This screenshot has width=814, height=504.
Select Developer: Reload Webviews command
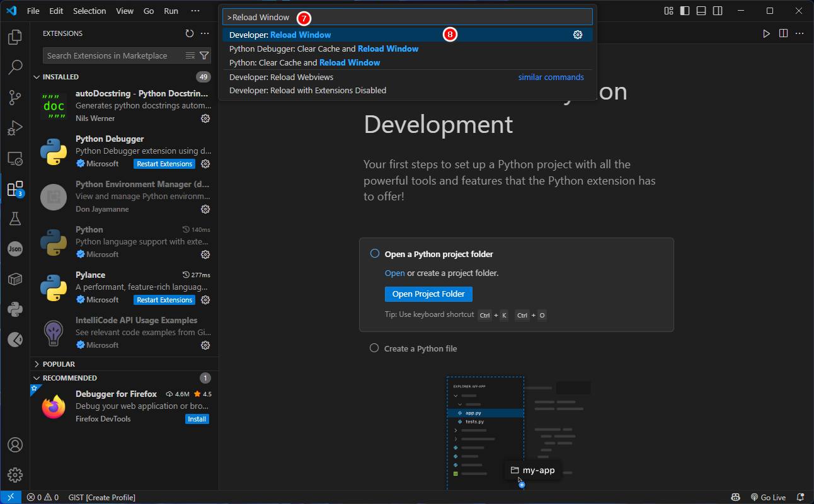click(x=408, y=77)
